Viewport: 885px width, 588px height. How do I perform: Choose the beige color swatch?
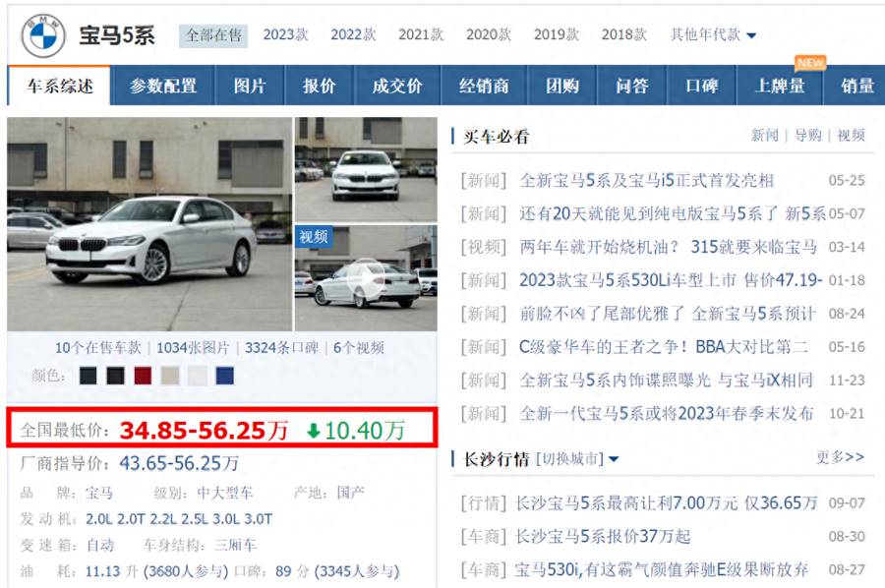coord(170,376)
